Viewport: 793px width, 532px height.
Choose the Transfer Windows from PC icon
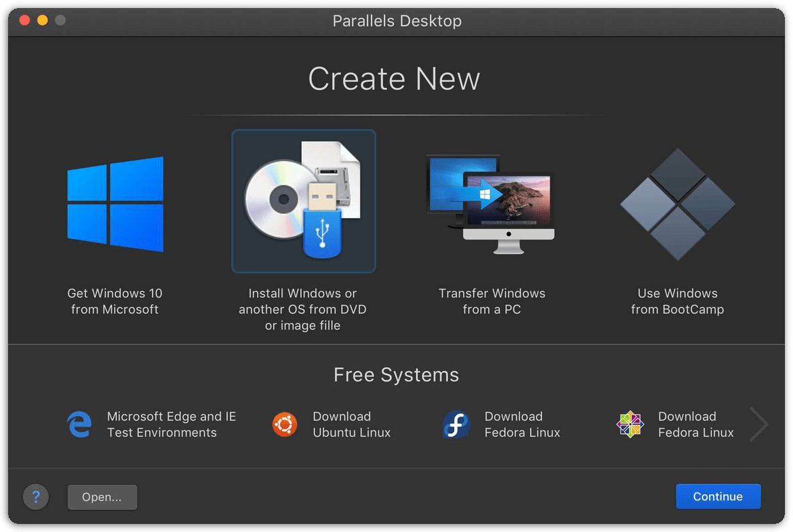click(x=491, y=204)
